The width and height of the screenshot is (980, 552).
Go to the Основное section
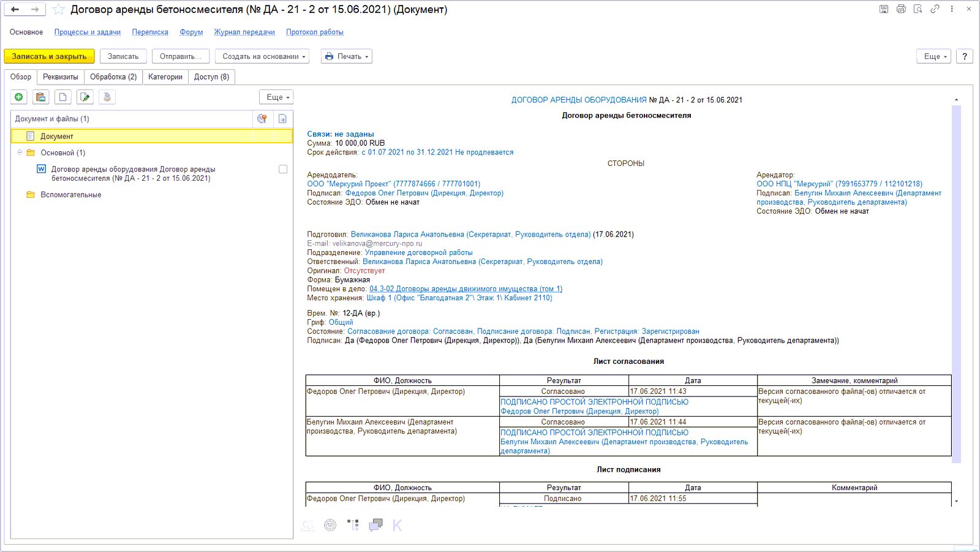coord(26,32)
